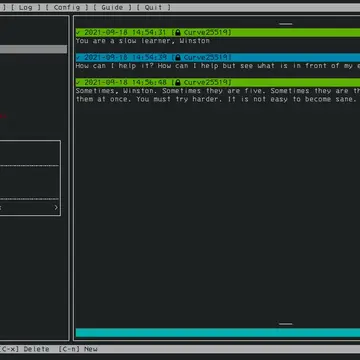Select the "You are a slow learner, Winston" message
The image size is (360, 360).
pos(143,41)
